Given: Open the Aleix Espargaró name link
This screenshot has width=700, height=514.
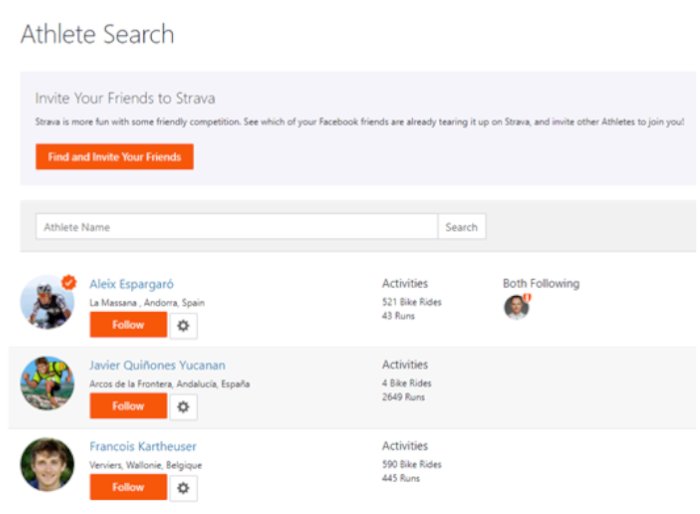Looking at the screenshot, I should pos(131,284).
